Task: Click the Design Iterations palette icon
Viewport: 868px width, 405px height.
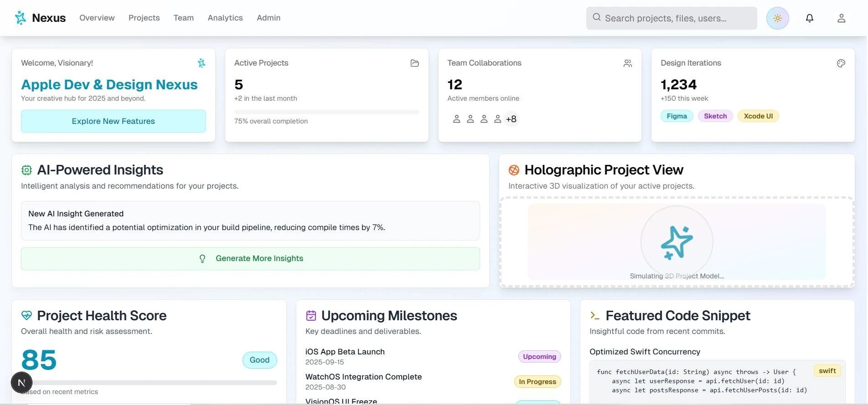Action: click(841, 63)
